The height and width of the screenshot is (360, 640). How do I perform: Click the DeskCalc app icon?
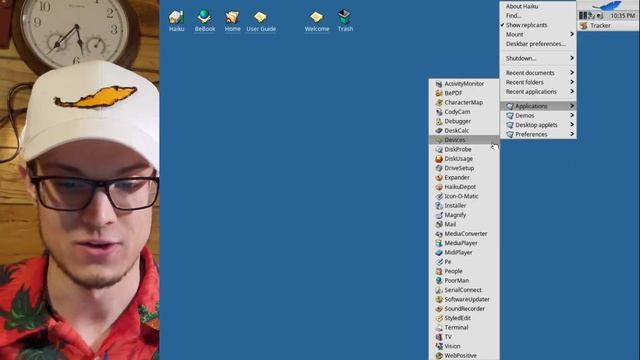[x=439, y=131]
